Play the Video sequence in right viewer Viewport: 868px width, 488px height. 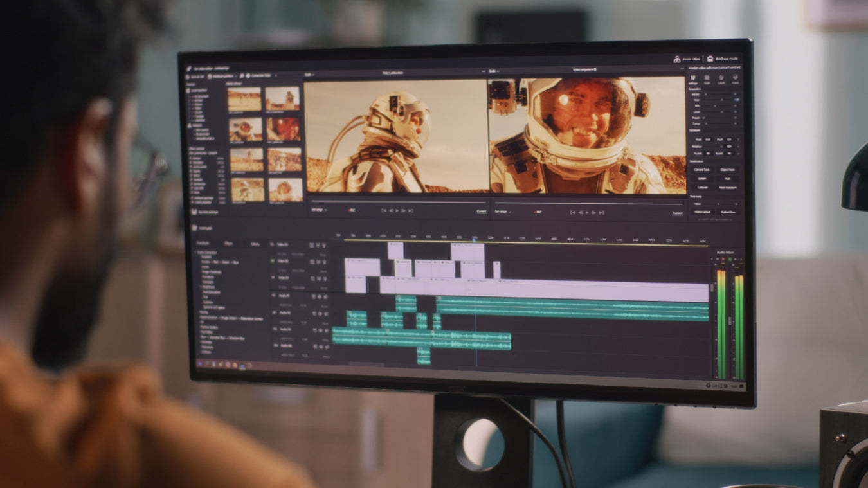[587, 212]
